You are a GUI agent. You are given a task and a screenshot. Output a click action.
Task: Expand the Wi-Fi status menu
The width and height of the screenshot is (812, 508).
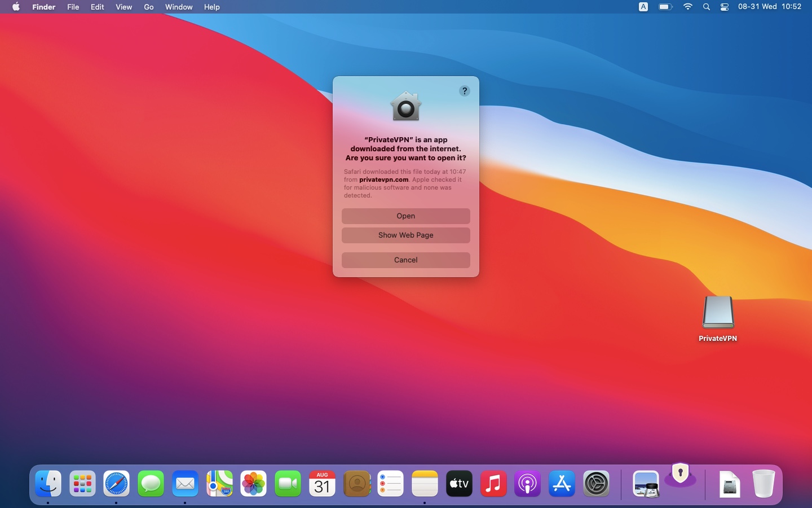click(687, 7)
